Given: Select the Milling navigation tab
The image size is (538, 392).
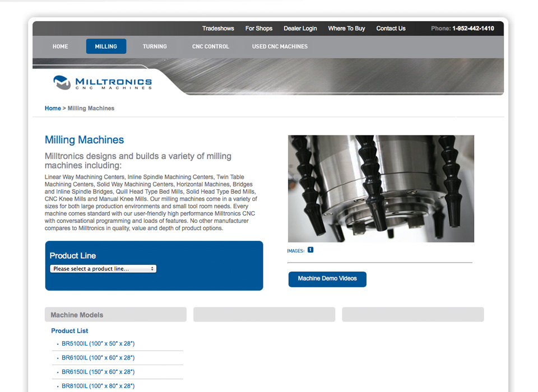Looking at the screenshot, I should tap(106, 46).
